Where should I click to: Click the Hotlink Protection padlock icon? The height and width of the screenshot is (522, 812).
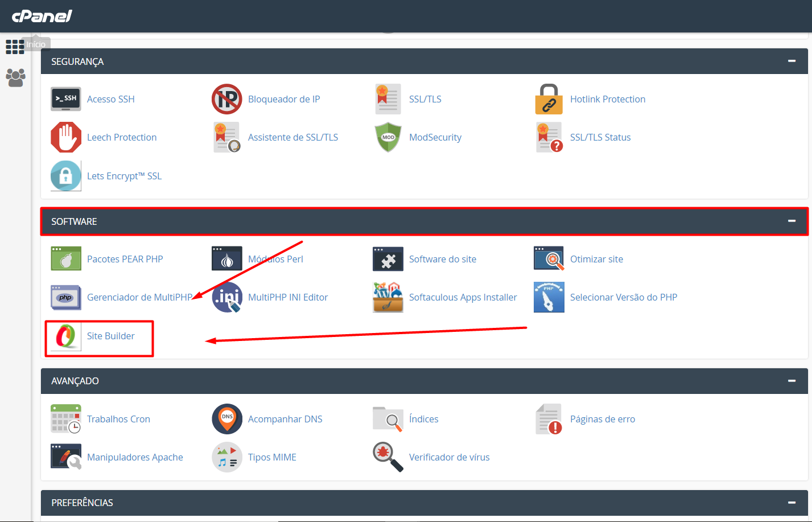click(x=549, y=99)
